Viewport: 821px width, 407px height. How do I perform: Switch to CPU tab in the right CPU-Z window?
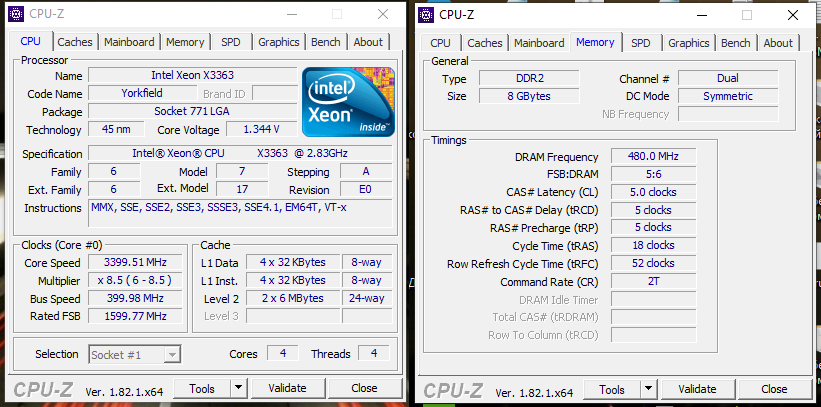point(440,43)
